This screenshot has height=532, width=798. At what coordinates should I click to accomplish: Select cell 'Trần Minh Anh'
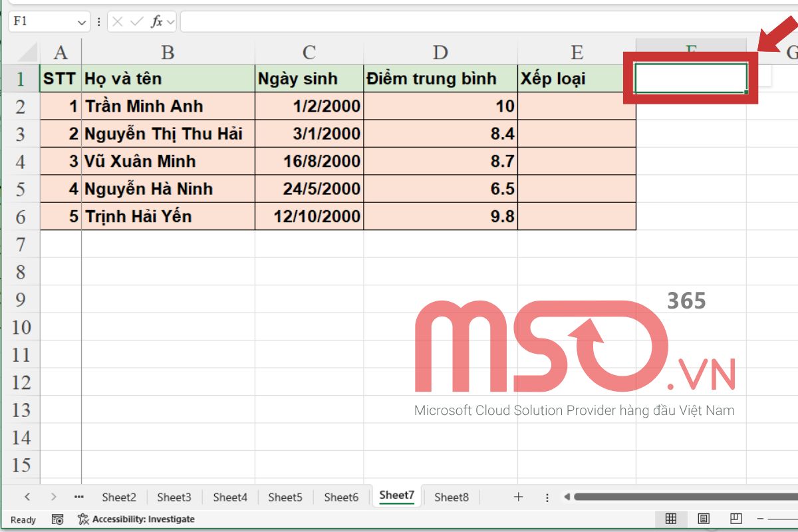point(168,106)
